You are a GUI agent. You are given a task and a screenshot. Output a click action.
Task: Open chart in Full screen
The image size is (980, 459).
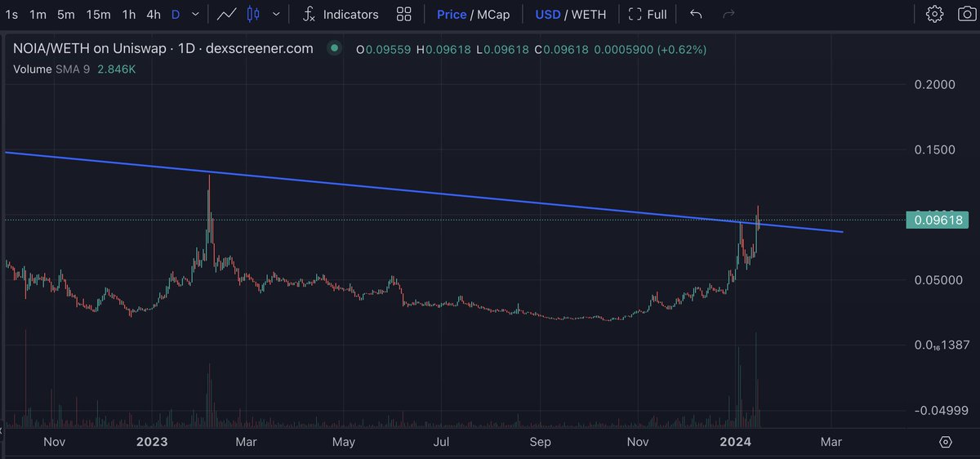pos(648,14)
